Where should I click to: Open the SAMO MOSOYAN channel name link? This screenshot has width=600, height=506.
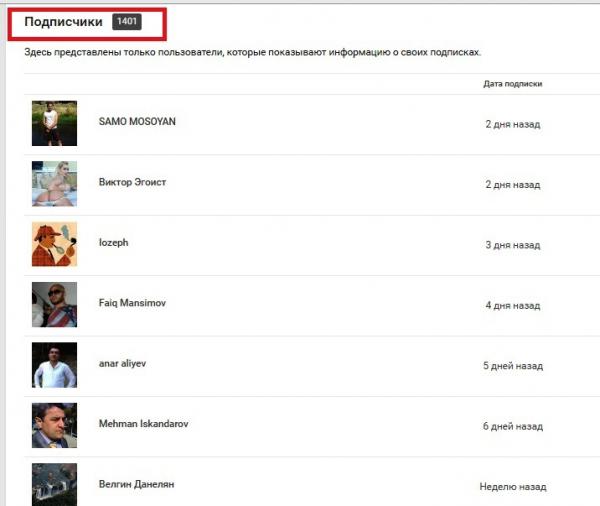pos(137,121)
